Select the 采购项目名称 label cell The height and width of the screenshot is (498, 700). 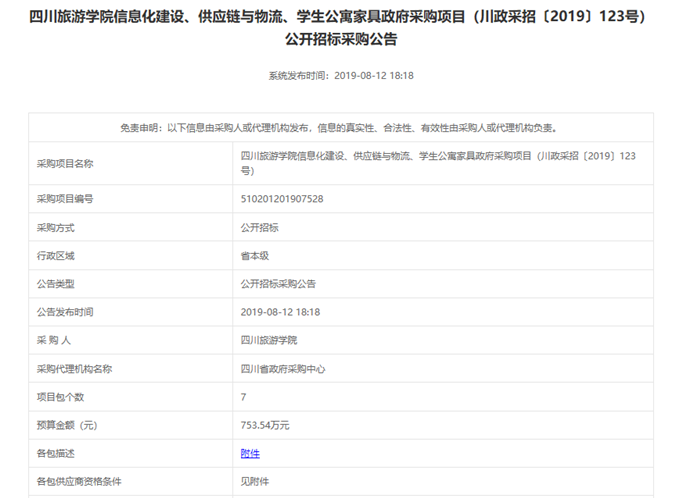(131, 163)
